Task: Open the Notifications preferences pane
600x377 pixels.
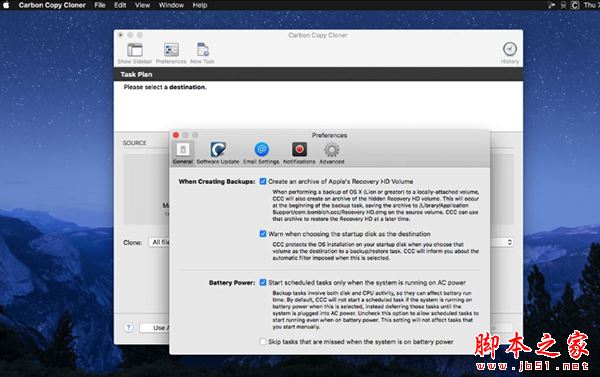Action: [299, 153]
